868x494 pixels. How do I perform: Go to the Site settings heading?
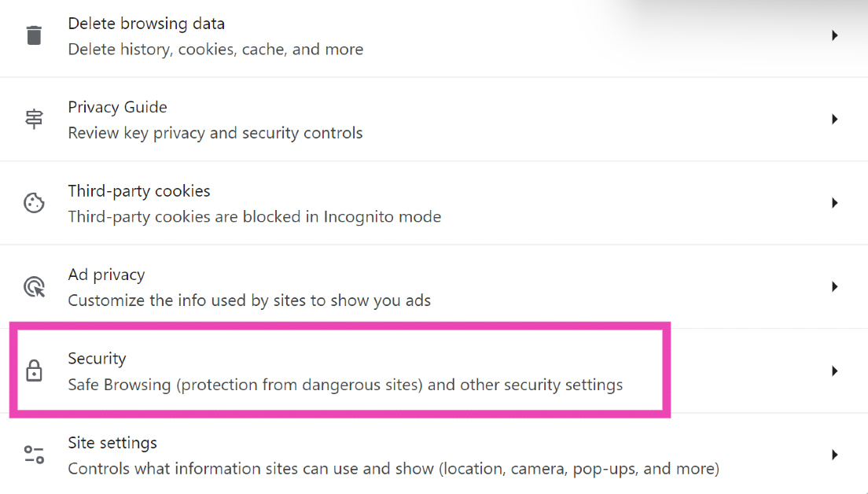(112, 443)
